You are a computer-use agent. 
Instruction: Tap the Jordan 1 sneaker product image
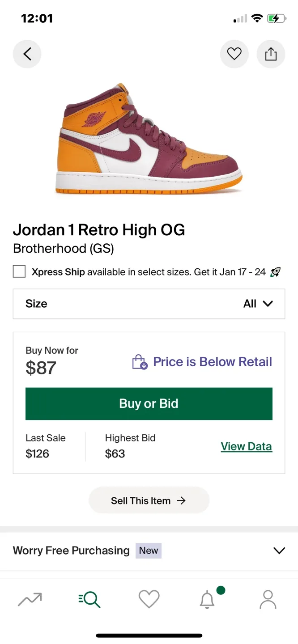tap(149, 139)
